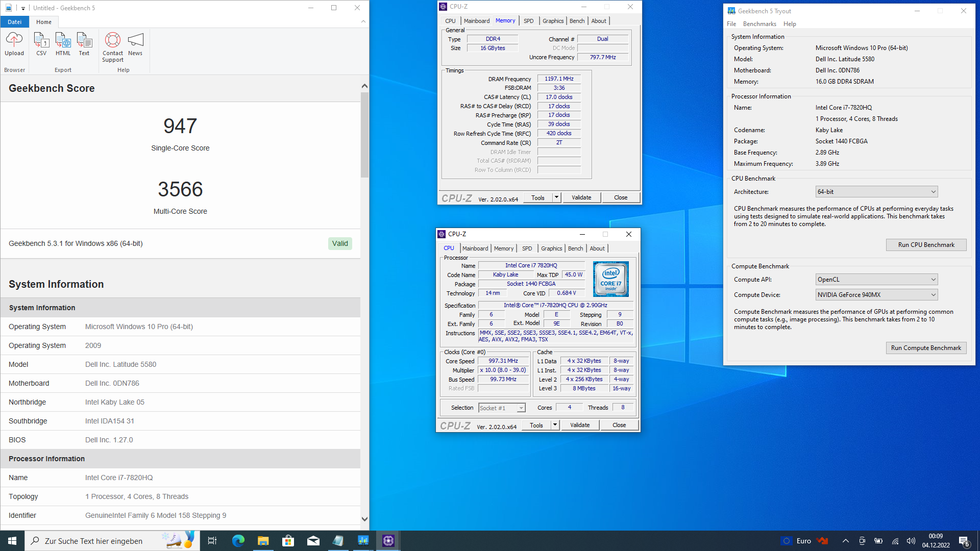Open Mainboard tab in lower CPU-Z window
Viewport: 980px width, 551px height.
click(x=475, y=248)
